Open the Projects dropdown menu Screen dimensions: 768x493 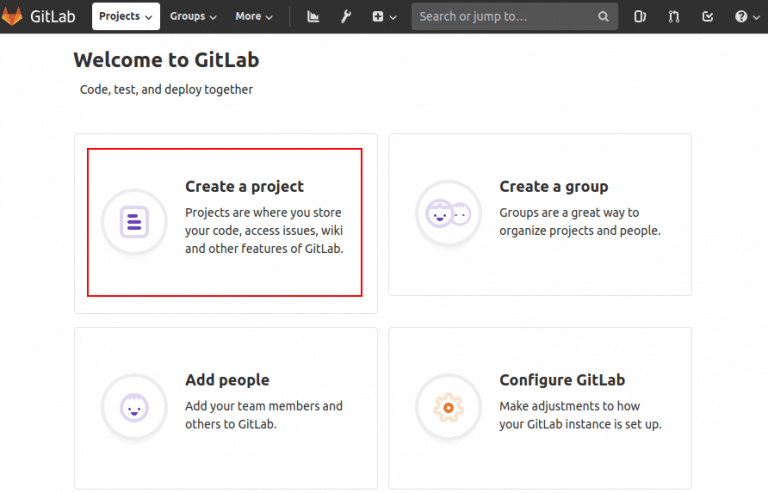click(x=126, y=16)
